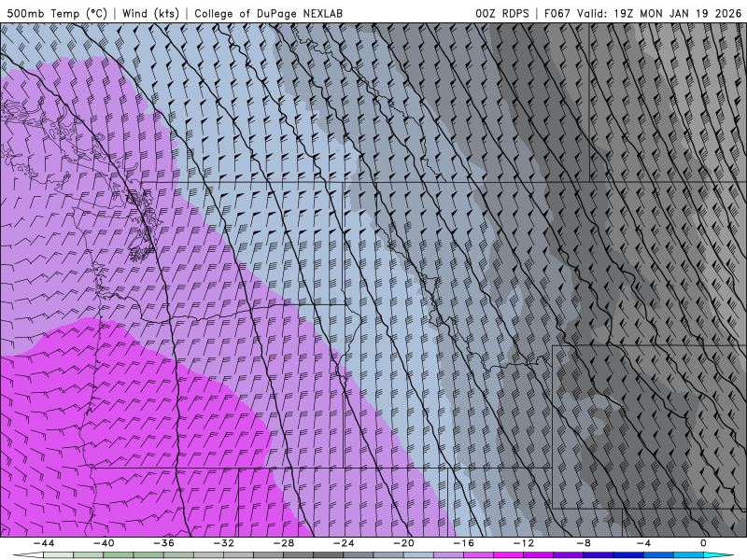
Task: Click the -4 color scale label
Action: (643, 543)
